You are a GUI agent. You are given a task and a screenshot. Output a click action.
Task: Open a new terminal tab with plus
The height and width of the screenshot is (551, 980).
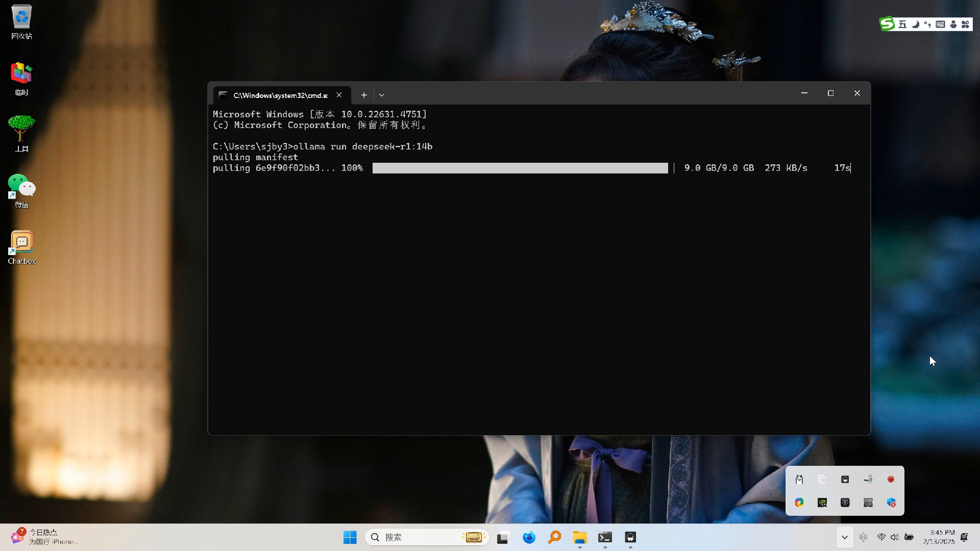pyautogui.click(x=364, y=95)
